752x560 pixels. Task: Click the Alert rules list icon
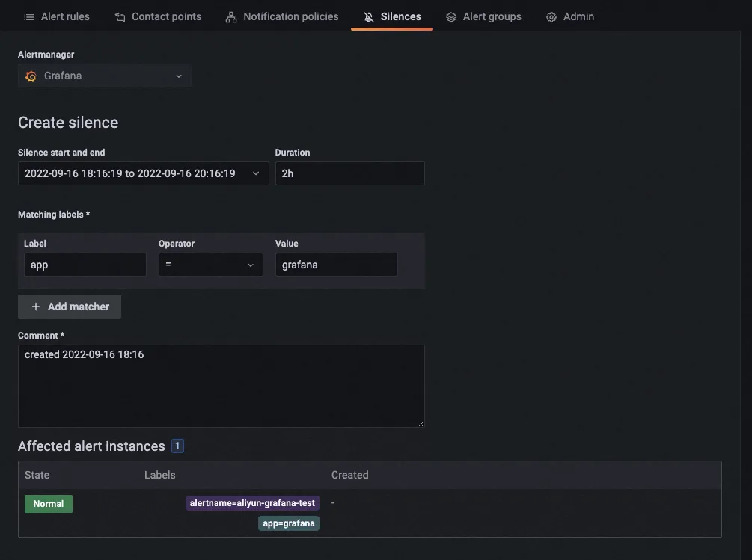click(29, 16)
